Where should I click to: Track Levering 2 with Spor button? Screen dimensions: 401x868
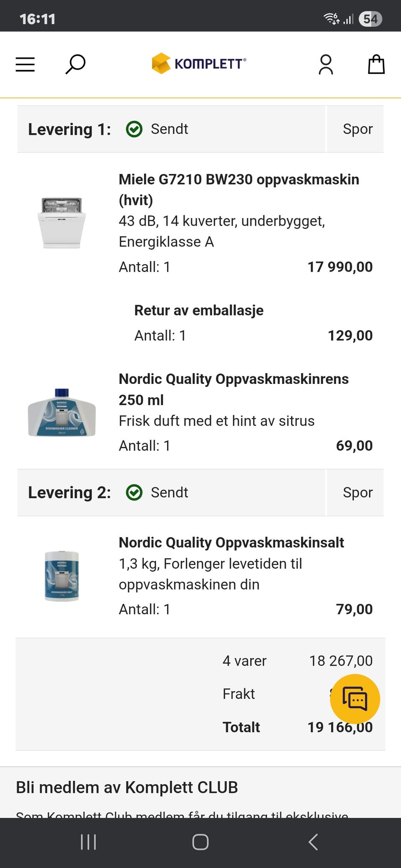click(x=357, y=493)
